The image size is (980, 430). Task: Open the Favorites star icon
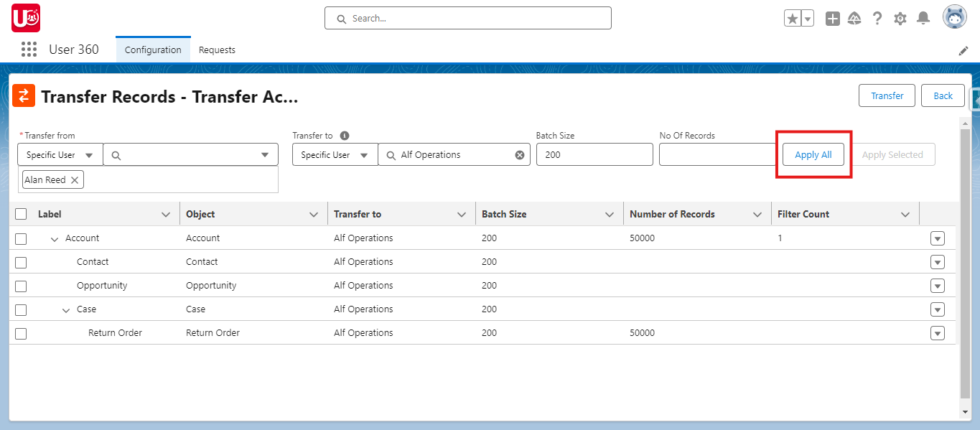tap(792, 19)
